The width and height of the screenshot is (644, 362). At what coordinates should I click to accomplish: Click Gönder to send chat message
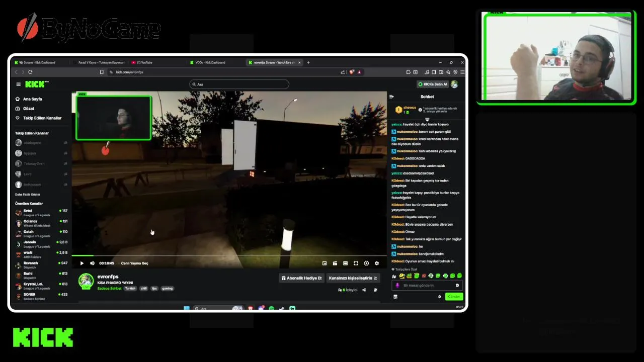454,297
